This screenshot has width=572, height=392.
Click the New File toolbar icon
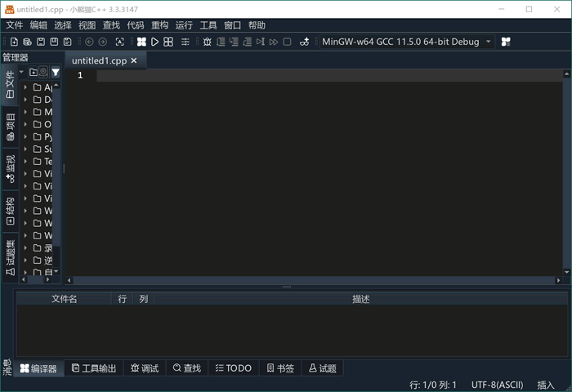point(14,42)
